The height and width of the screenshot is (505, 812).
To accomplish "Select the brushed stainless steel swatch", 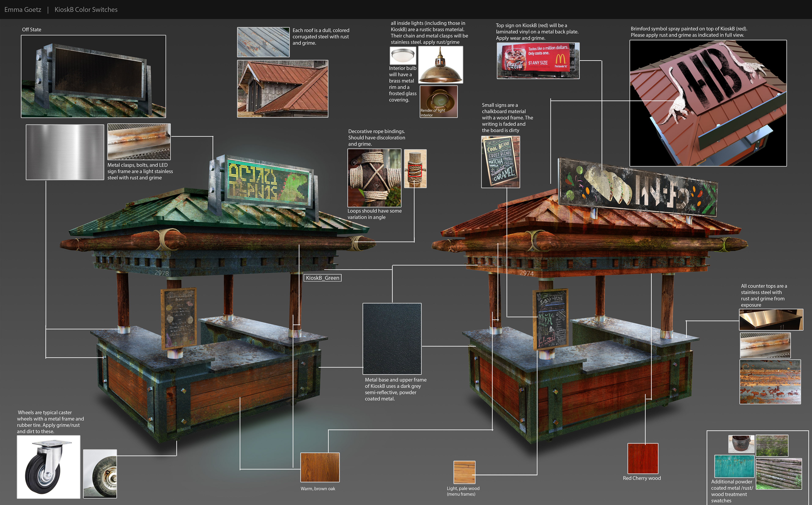I will click(65, 152).
